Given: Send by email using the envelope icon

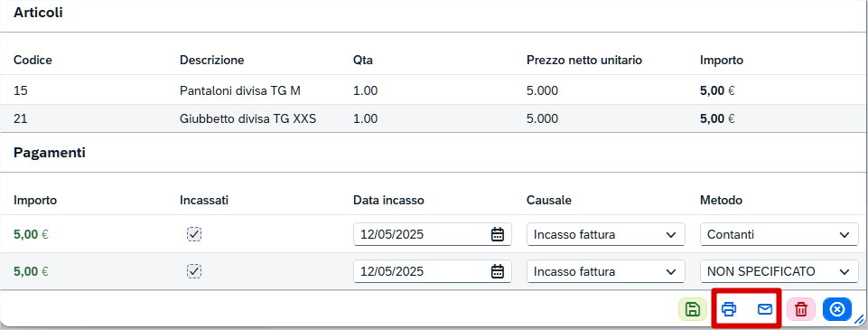Looking at the screenshot, I should coord(765,309).
